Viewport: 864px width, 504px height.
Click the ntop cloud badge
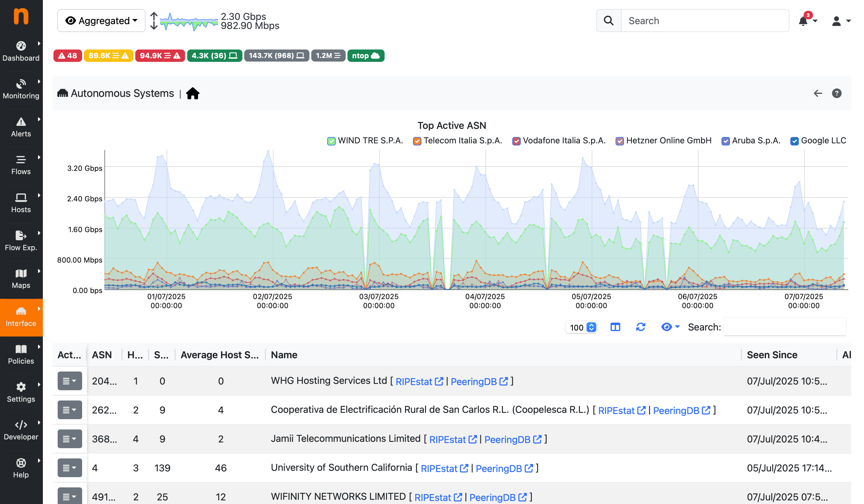point(366,56)
